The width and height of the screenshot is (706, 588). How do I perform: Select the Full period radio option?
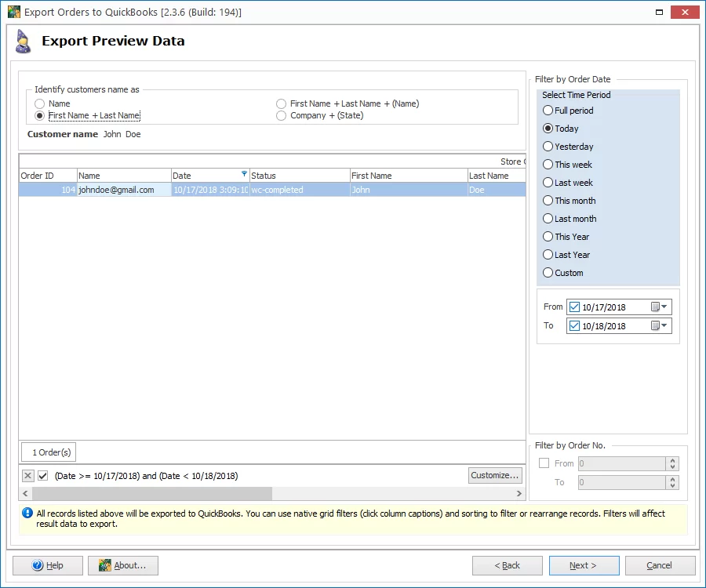548,111
